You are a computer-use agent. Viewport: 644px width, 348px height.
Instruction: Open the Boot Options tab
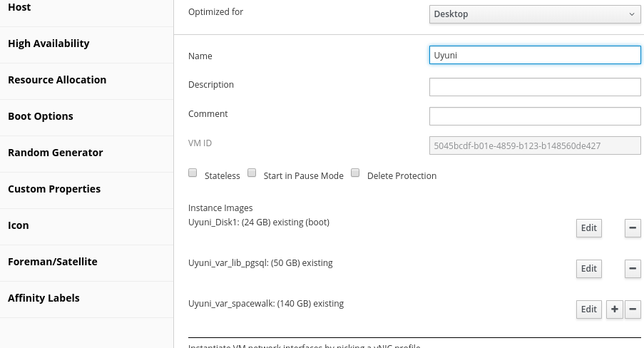(x=41, y=116)
